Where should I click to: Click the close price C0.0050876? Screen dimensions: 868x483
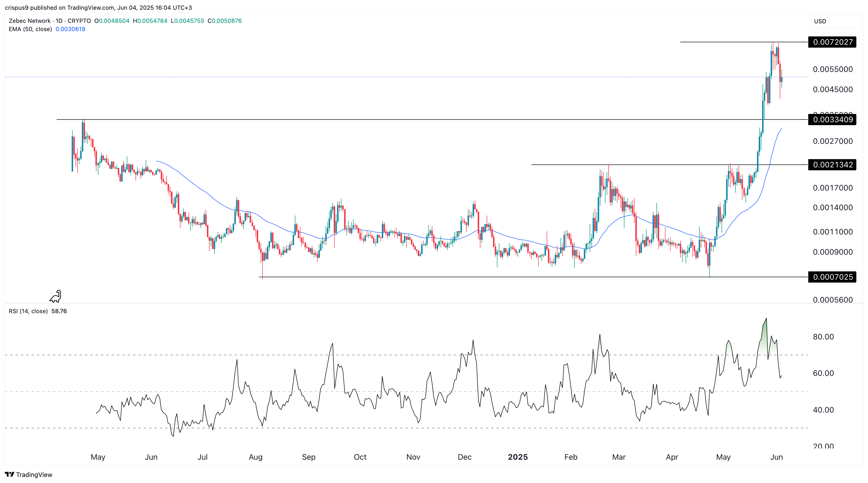225,21
